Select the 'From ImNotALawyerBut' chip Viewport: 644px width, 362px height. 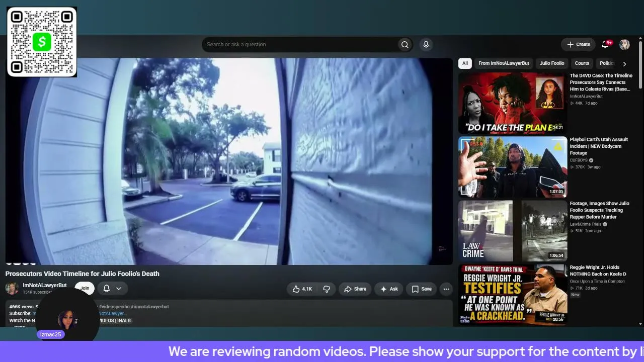[504, 63]
